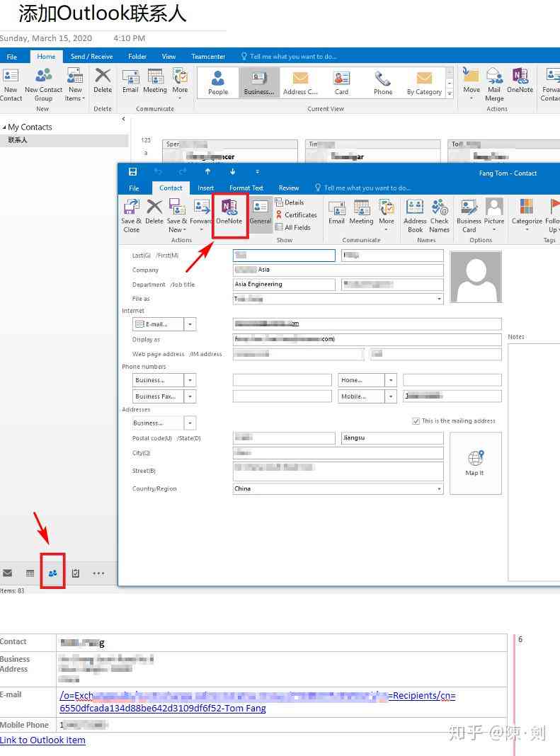Viewport: 560px width, 756px height.
Task: Open New Items menu in main ribbon
Action: pos(75,85)
